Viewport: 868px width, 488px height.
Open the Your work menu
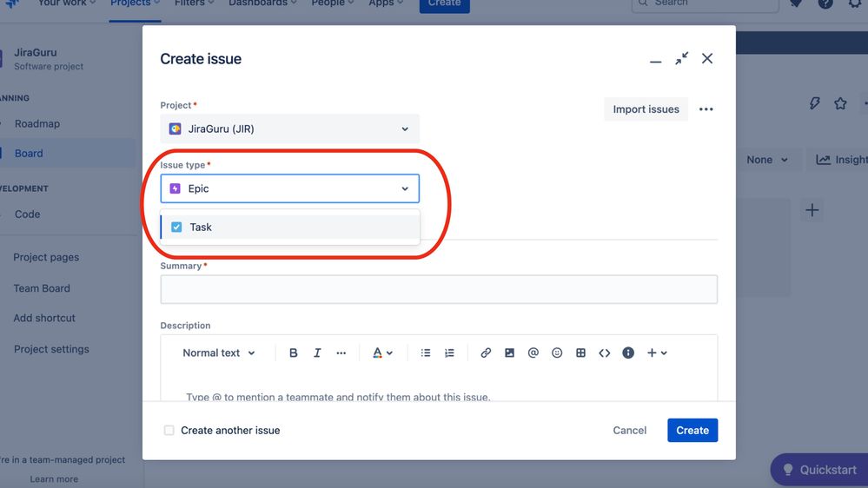[x=66, y=3]
